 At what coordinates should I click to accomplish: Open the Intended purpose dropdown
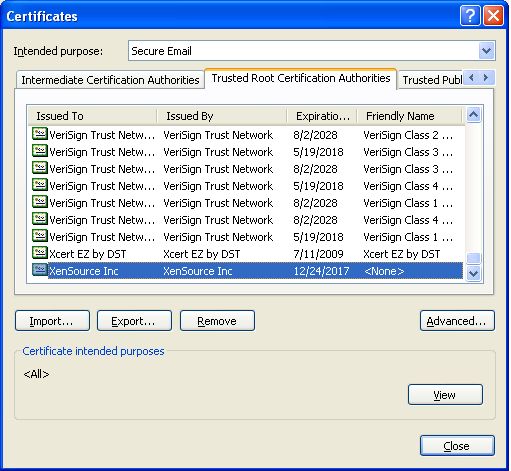point(486,51)
